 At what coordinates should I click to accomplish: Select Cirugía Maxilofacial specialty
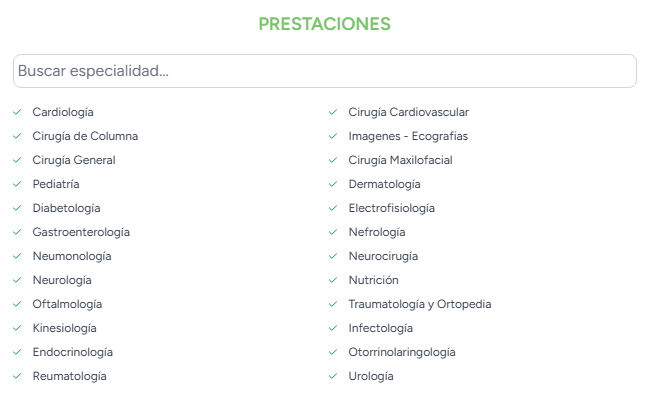pyautogui.click(x=400, y=160)
